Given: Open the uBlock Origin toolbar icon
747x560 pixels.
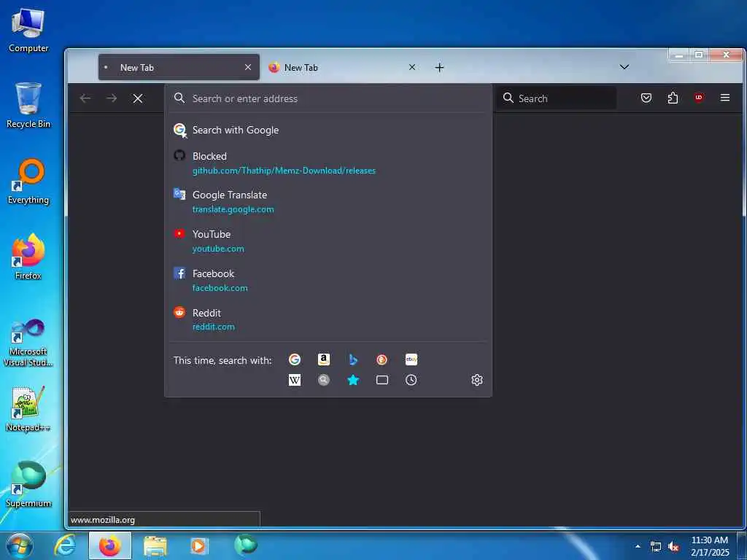Looking at the screenshot, I should [699, 98].
